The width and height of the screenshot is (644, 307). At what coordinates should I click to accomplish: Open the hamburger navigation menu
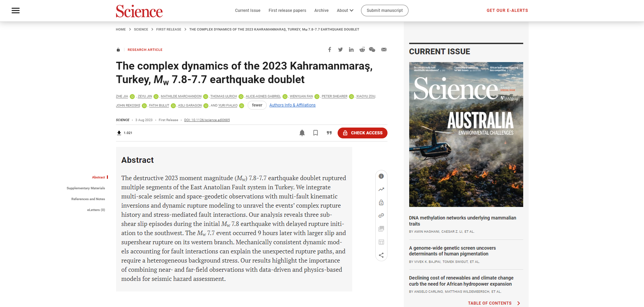(x=16, y=11)
